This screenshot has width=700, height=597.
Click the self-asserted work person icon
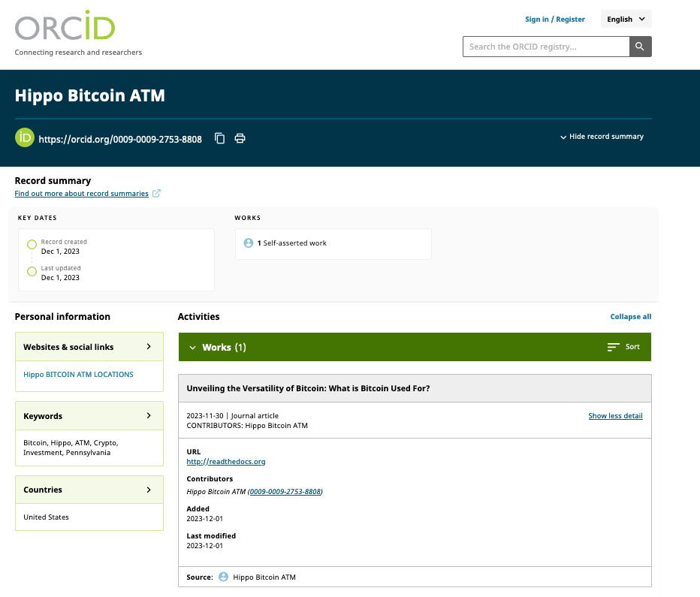click(x=249, y=243)
